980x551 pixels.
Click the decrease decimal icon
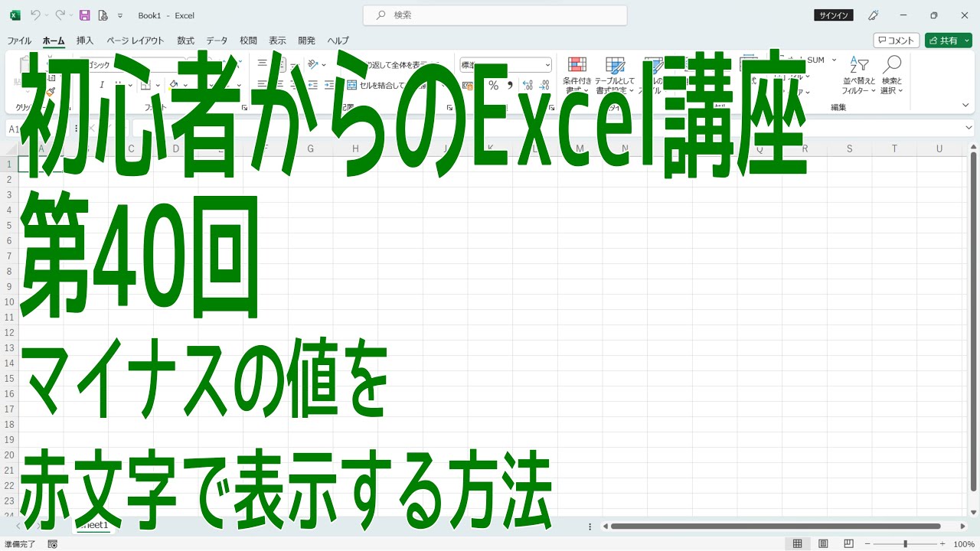546,85
